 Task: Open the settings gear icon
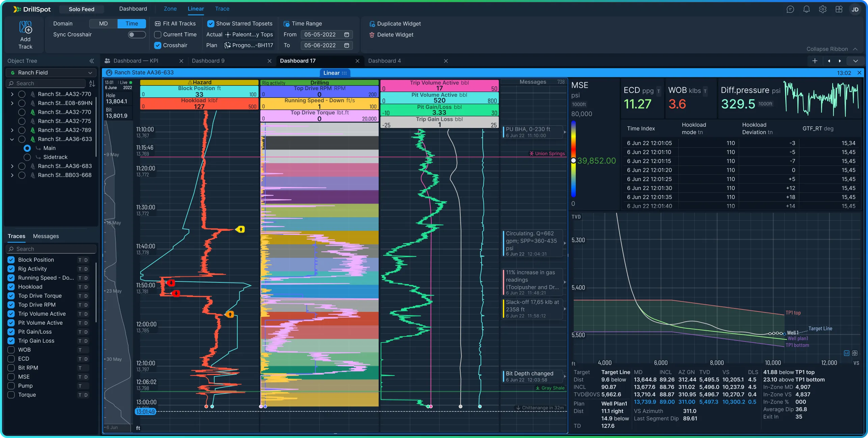click(x=822, y=9)
